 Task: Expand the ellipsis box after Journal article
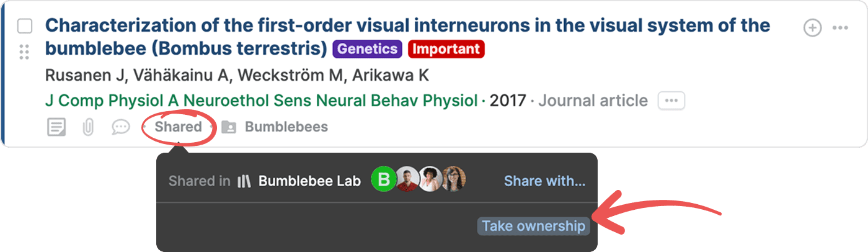click(671, 101)
